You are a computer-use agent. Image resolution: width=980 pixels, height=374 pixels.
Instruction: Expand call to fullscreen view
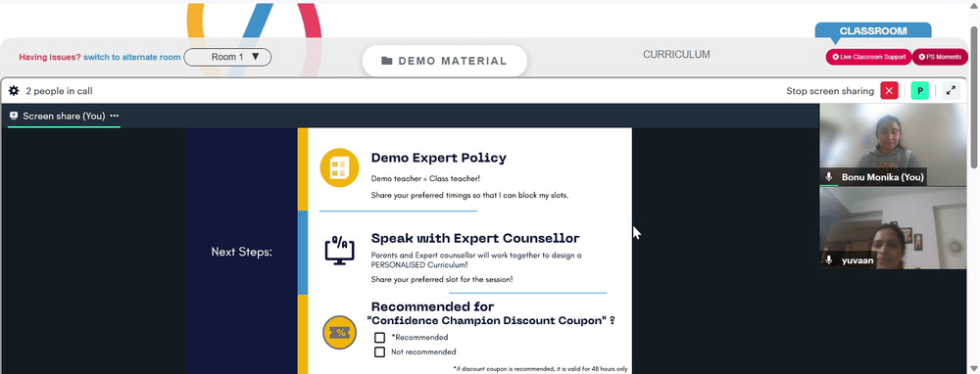[x=951, y=90]
